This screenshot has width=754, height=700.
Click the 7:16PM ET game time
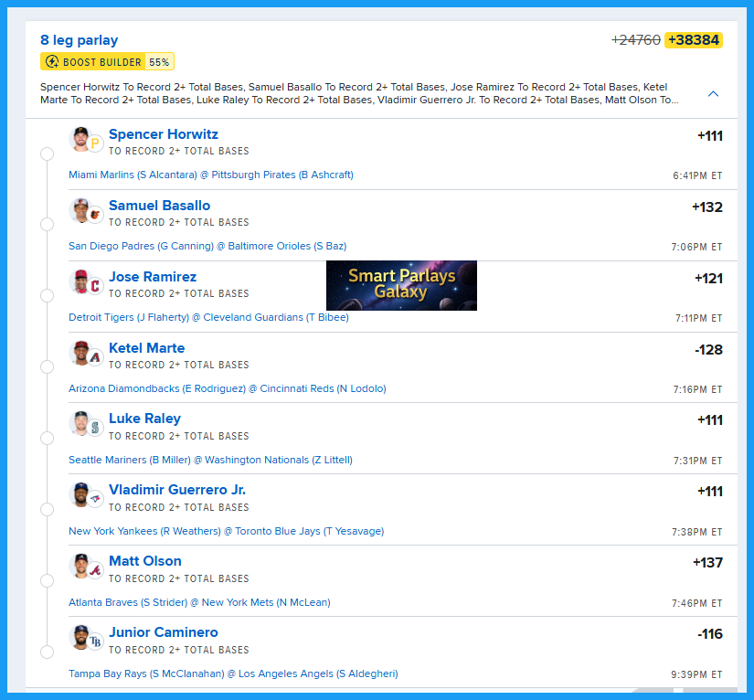[x=697, y=389]
